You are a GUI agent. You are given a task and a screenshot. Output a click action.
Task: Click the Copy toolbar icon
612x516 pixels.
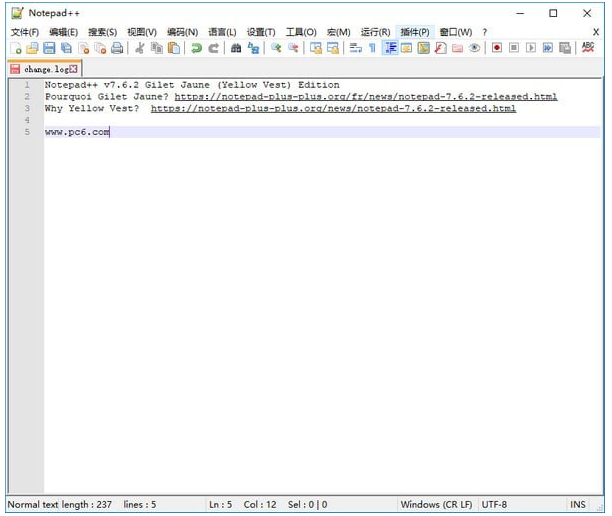(x=157, y=48)
